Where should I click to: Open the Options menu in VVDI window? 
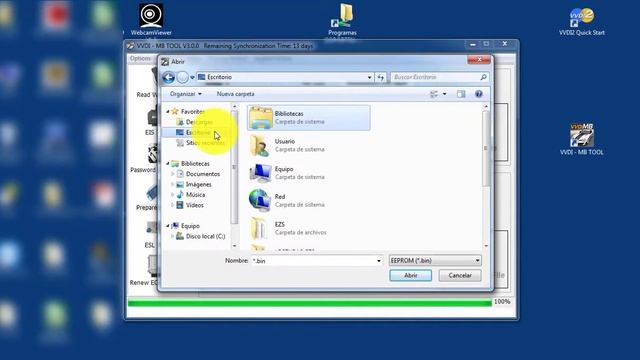point(140,59)
